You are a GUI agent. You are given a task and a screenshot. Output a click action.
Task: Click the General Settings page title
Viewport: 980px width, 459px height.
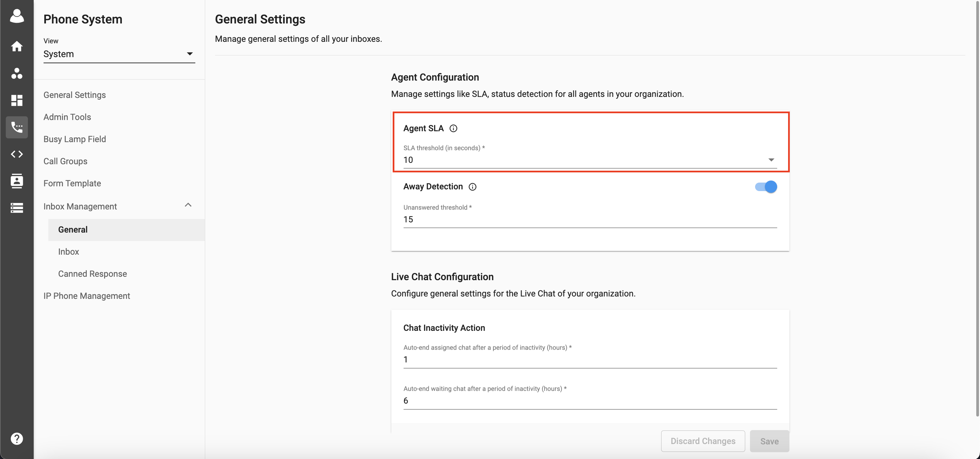tap(260, 19)
